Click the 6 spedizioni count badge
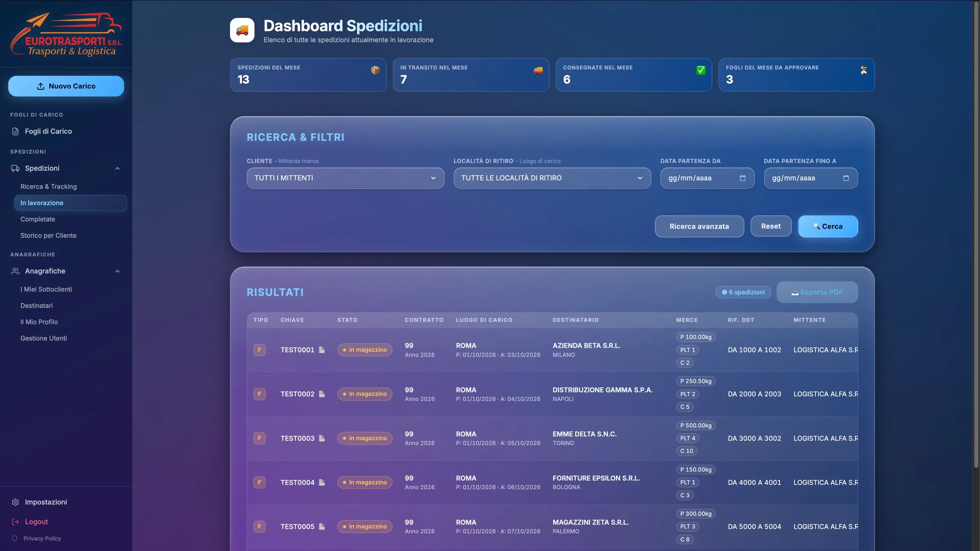Image resolution: width=980 pixels, height=551 pixels. pyautogui.click(x=743, y=292)
